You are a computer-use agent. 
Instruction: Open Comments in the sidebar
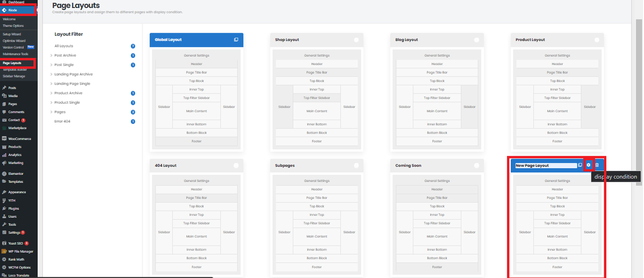tap(16, 112)
